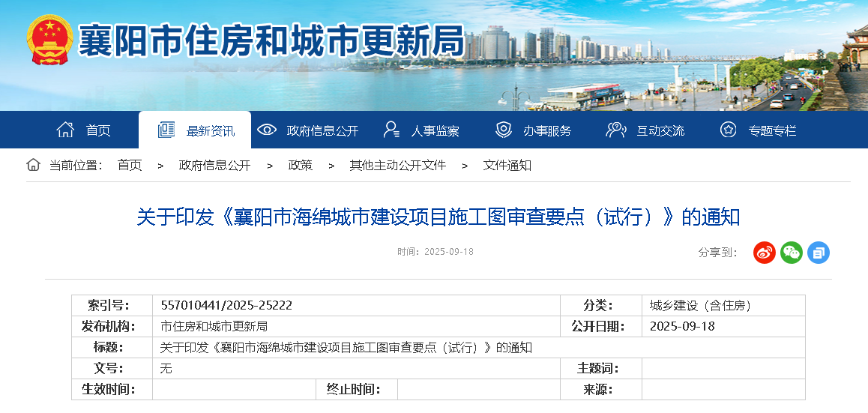868x413 pixels.
Task: Click the eye icon beside 政府信息公开
Action: [267, 130]
